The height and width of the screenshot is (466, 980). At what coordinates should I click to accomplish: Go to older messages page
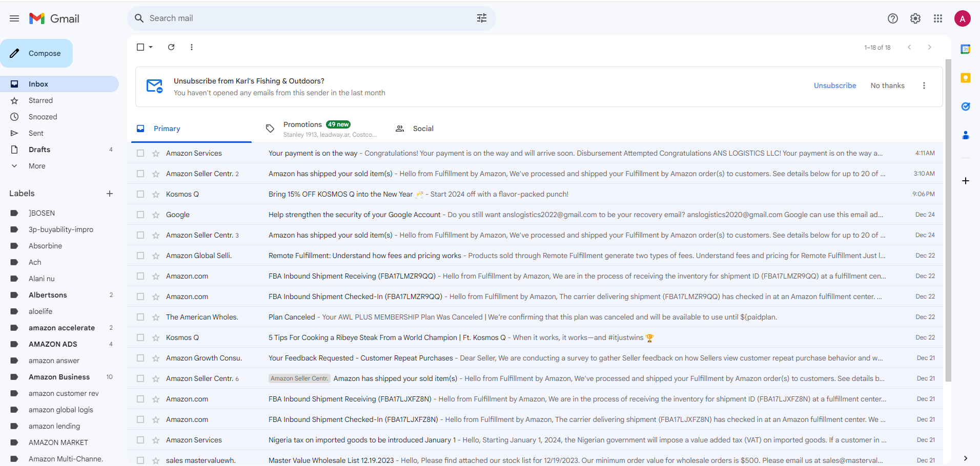coord(929,47)
